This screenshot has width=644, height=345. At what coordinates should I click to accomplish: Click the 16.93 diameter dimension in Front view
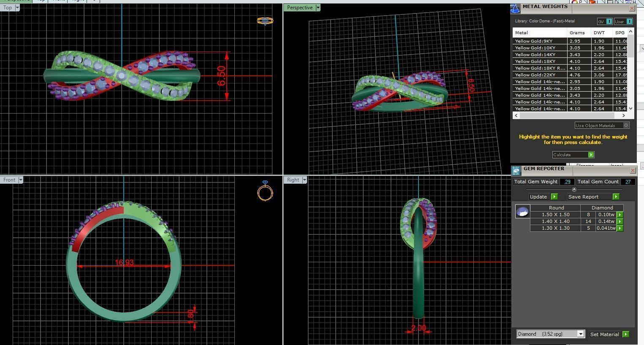pyautogui.click(x=124, y=263)
